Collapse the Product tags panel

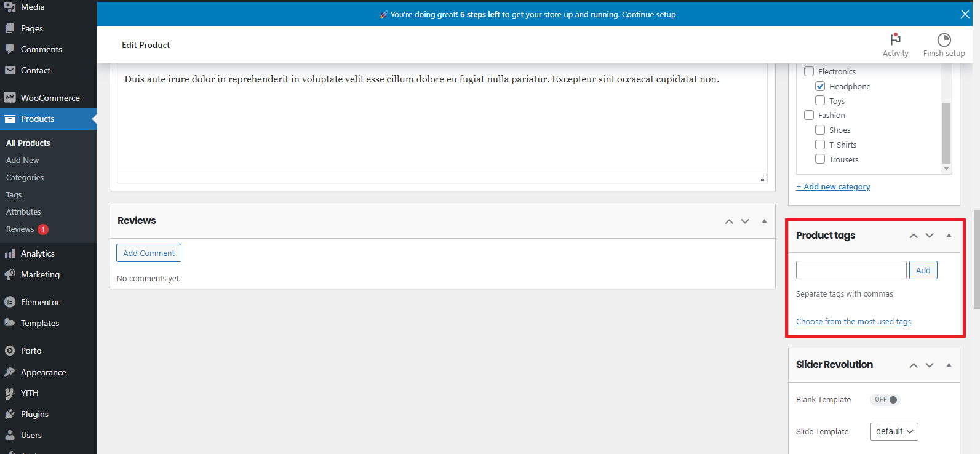pos(949,235)
